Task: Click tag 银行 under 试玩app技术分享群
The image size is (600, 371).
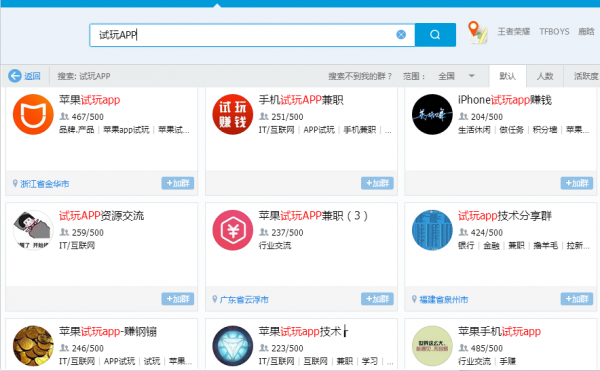Action: (466, 246)
